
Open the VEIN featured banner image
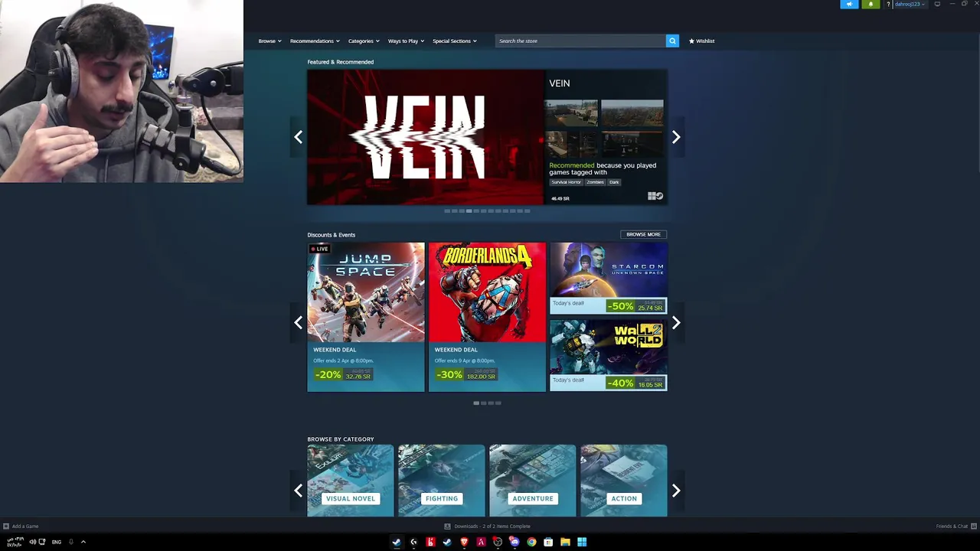[425, 137]
